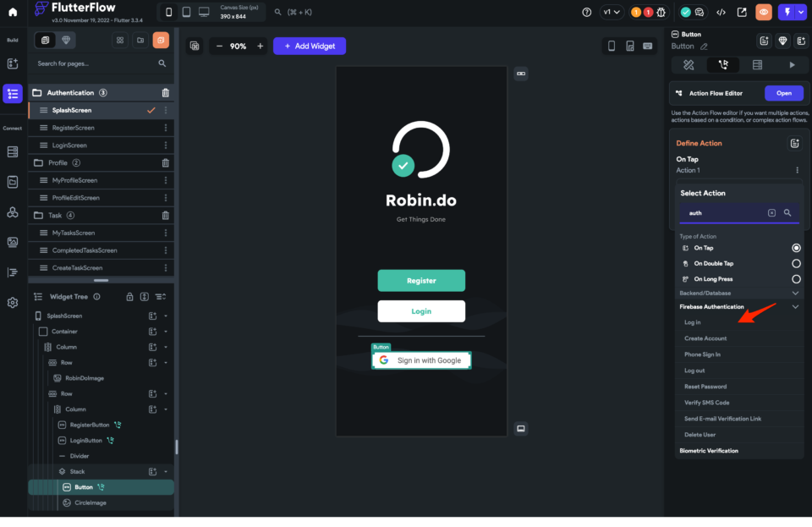
Task: Open the Build section in left sidebar
Action: [x=12, y=39]
